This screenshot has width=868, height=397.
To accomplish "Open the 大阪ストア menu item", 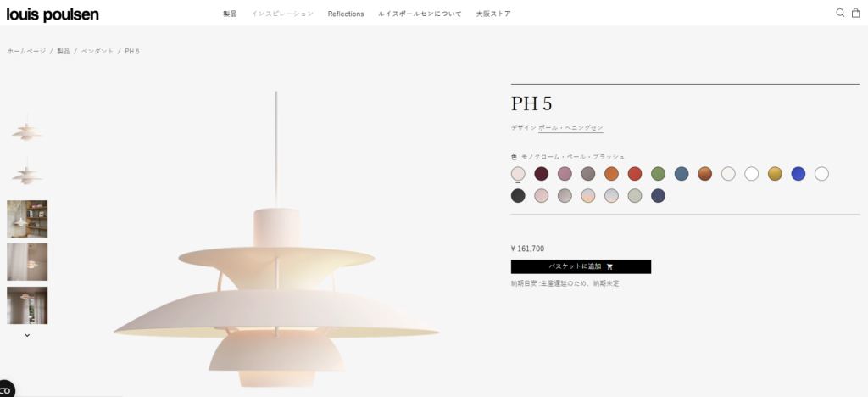I will point(493,14).
